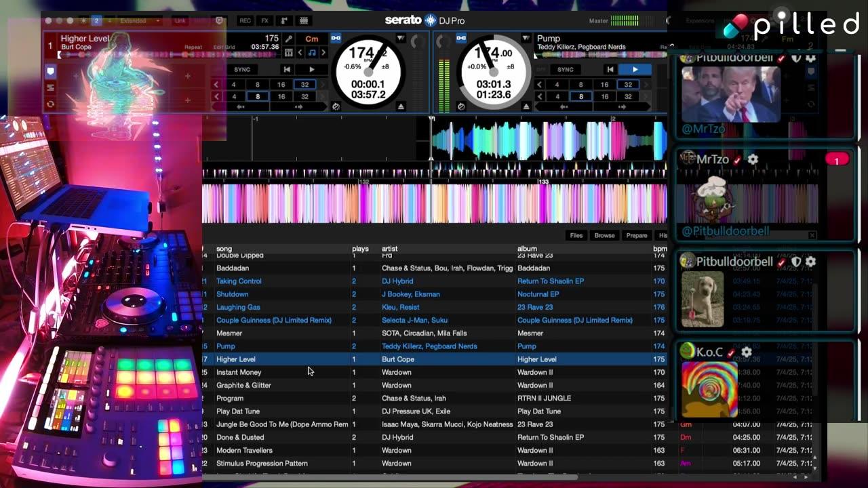Pause the Pump deck with the blue play button
This screenshot has width=868, height=488.
(x=635, y=69)
